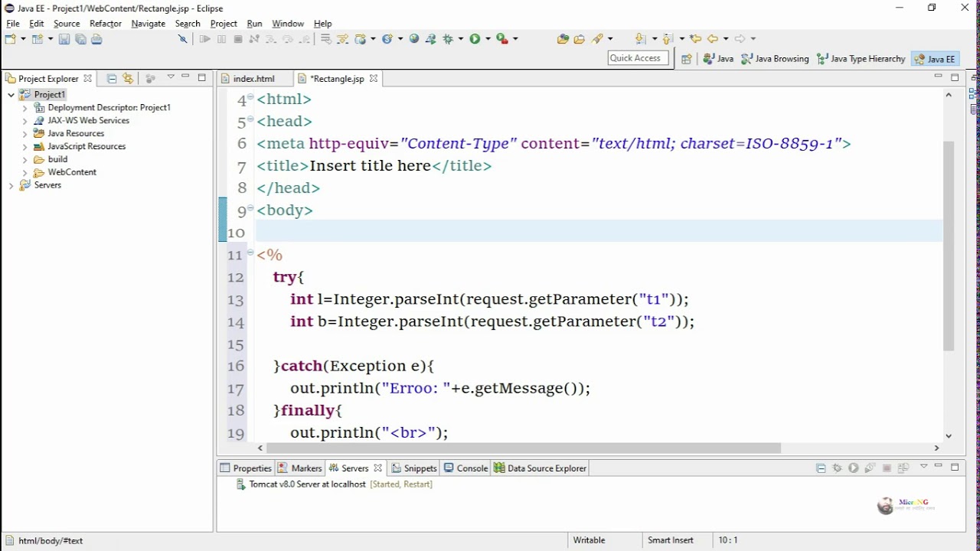Select Tomcat v8.0 Server at localhost
This screenshot has width=980, height=551.
(334, 484)
